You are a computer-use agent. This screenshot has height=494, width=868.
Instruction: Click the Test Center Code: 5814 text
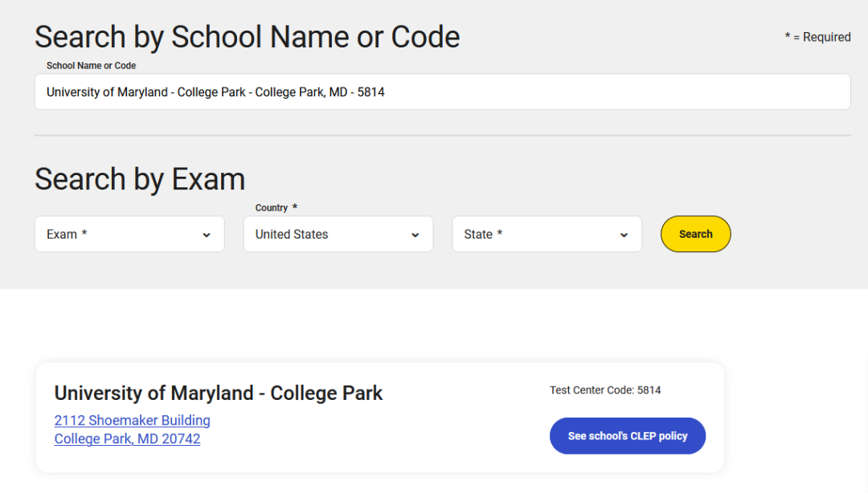(605, 390)
